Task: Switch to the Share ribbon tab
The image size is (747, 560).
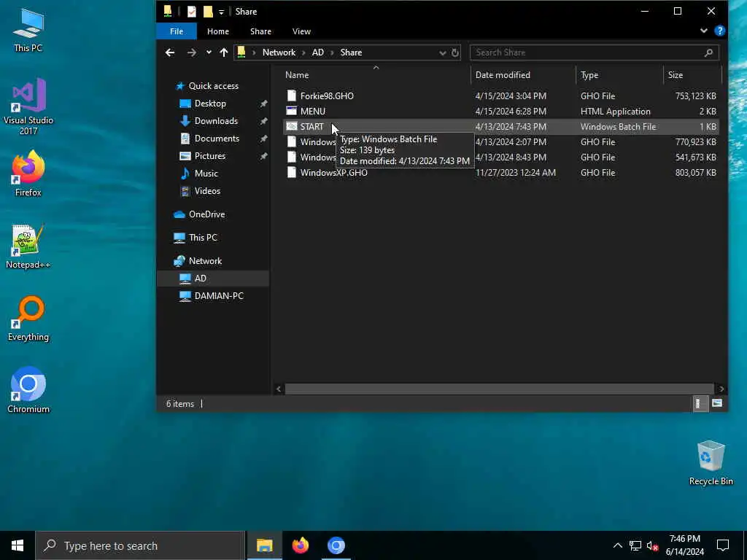Action: coord(260,31)
